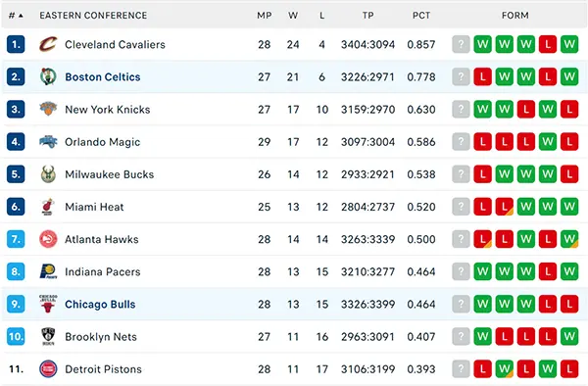
Task: Select the MP column header
Action: [265, 16]
